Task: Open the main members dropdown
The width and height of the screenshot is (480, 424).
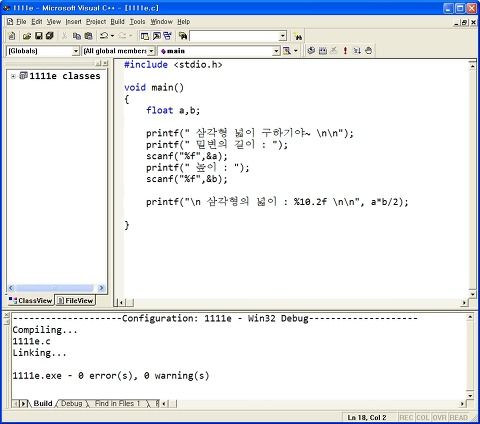Action: tap(276, 51)
